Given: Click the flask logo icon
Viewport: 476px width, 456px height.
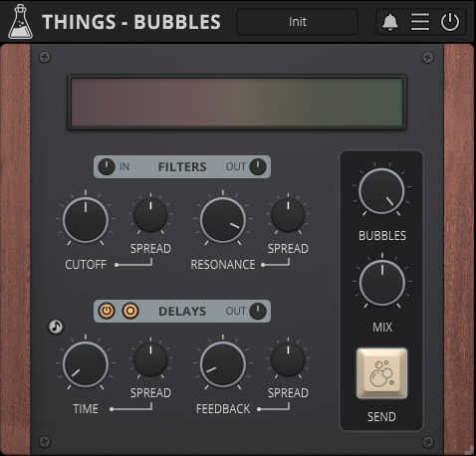Looking at the screenshot, I should [x=20, y=22].
